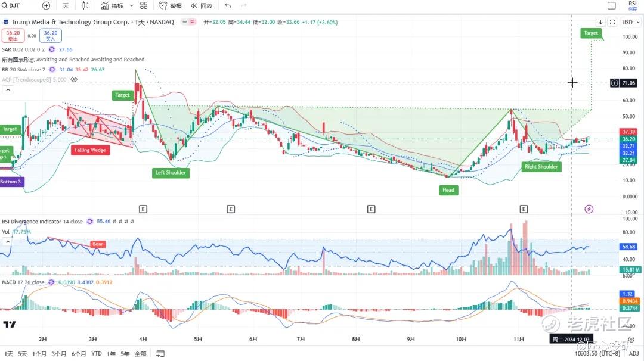This screenshot has width=644, height=361.
Task: Click the red 36.20 卖出 sell button
Action: pos(13,35)
